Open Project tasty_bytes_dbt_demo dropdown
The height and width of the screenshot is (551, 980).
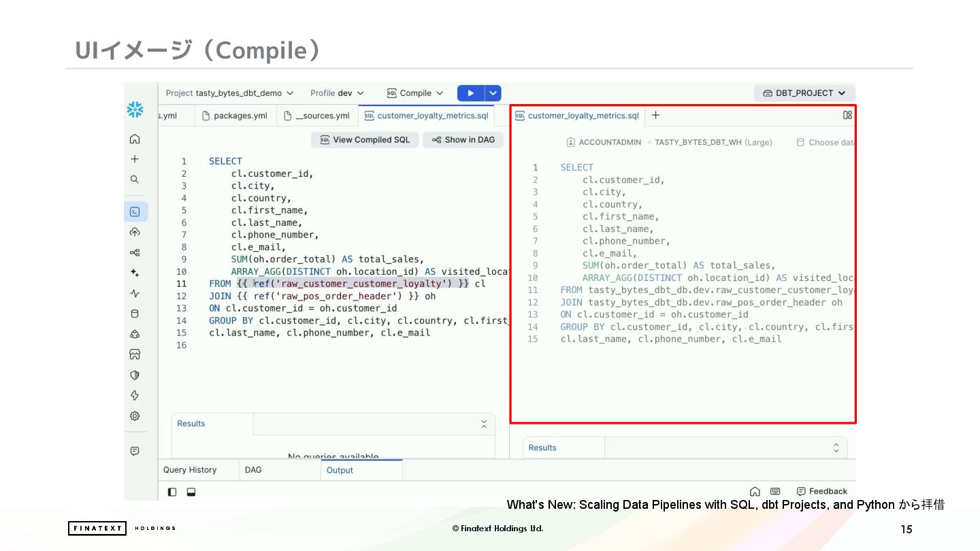point(230,93)
